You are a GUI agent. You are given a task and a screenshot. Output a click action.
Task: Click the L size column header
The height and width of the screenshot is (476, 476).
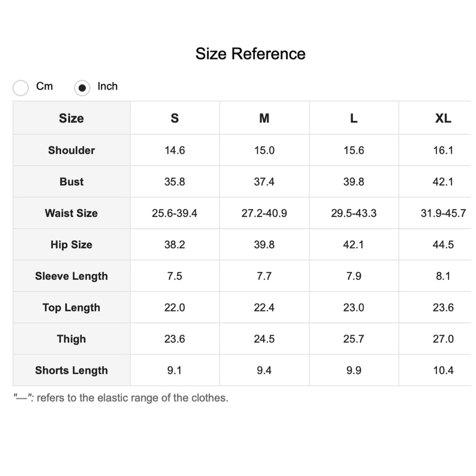pos(353,119)
